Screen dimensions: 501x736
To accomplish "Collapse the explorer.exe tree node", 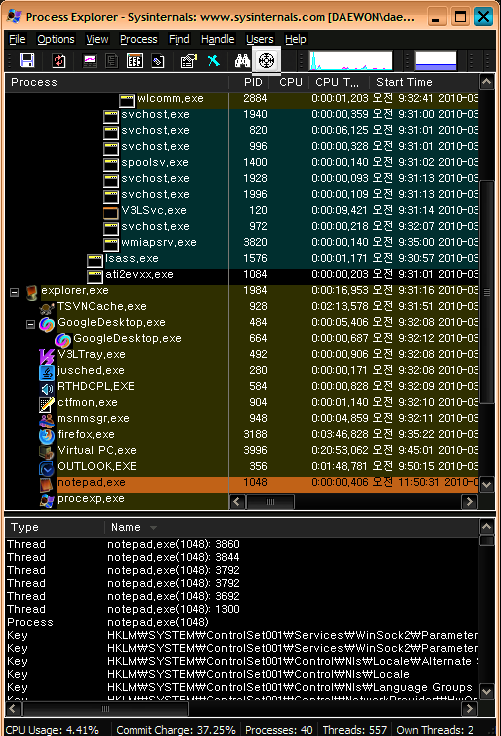I will click(15, 292).
